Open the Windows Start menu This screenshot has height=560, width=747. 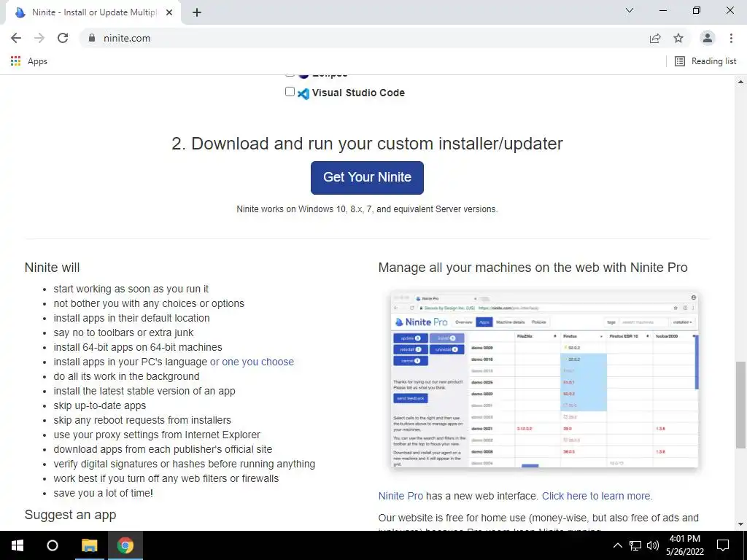(x=18, y=545)
